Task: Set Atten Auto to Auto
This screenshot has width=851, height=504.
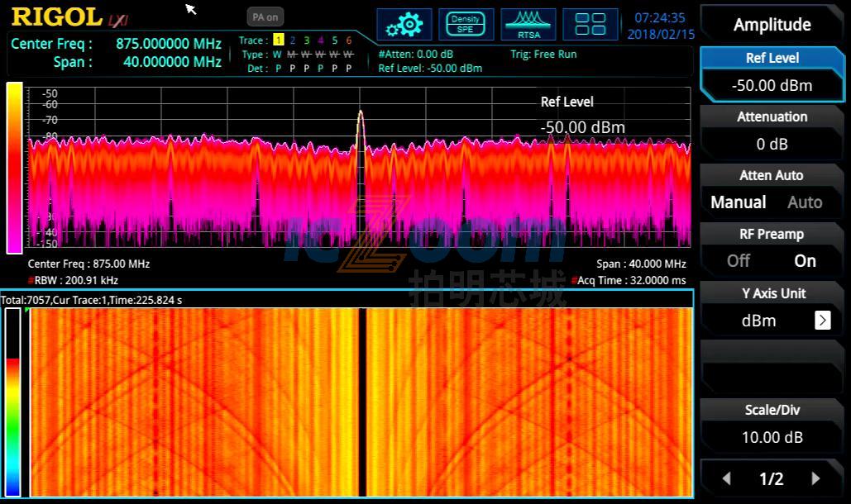Action: pos(805,202)
